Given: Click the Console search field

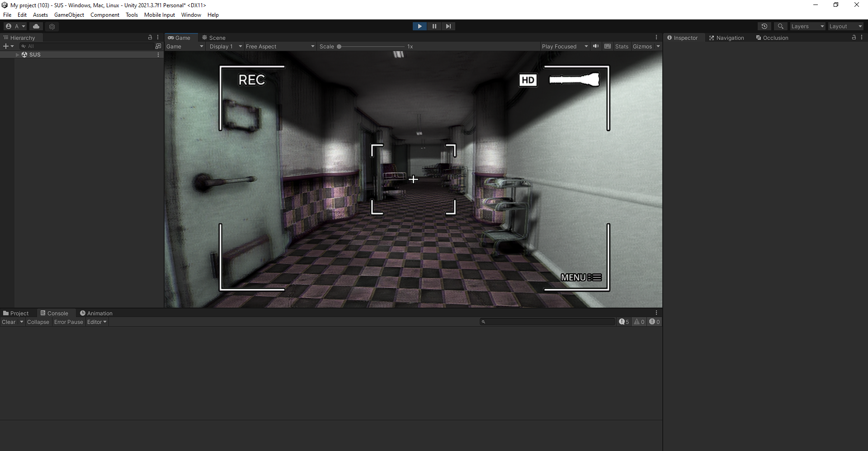Looking at the screenshot, I should click(x=547, y=322).
